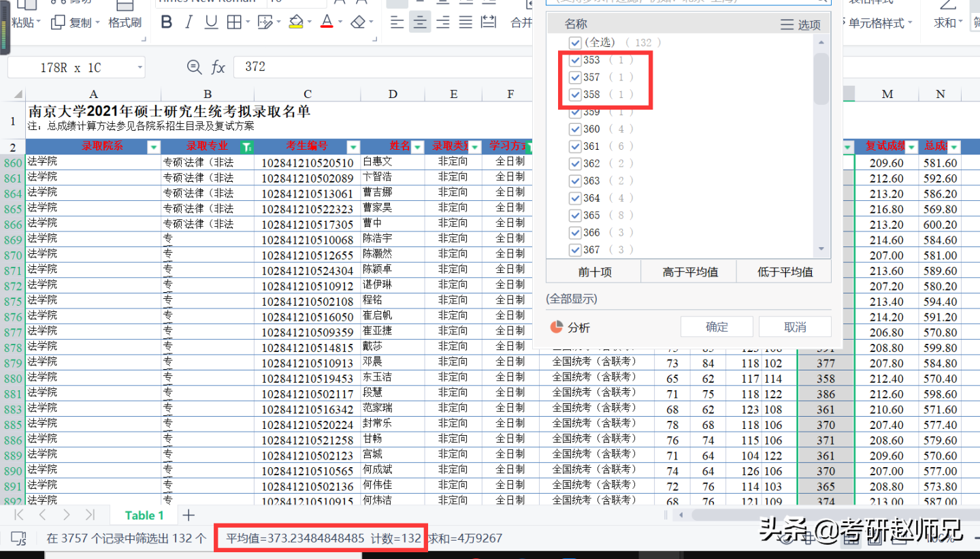980x559 pixels.
Task: Select the Italic formatting icon
Action: point(188,22)
